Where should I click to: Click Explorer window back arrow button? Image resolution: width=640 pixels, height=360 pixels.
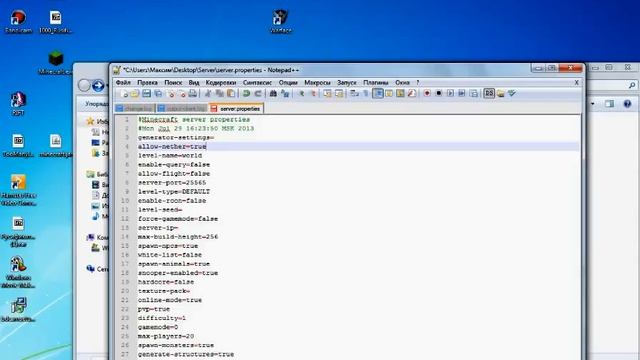coord(84,85)
